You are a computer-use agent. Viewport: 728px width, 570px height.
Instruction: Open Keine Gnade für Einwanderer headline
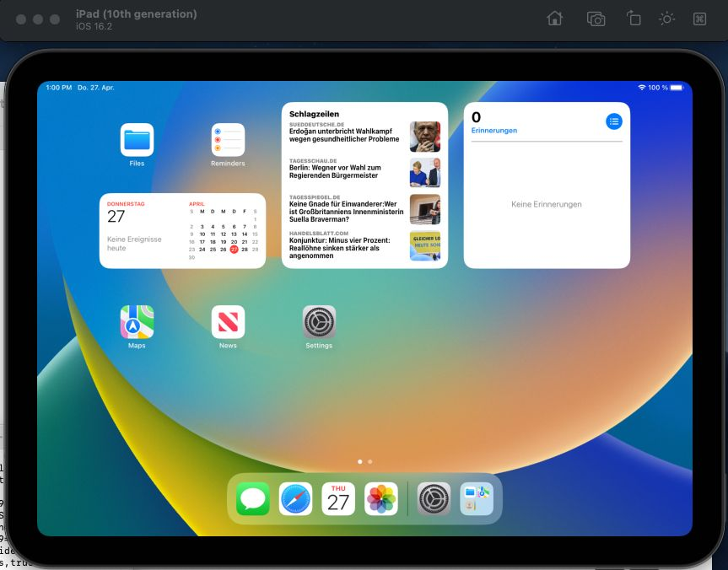pyautogui.click(x=346, y=211)
